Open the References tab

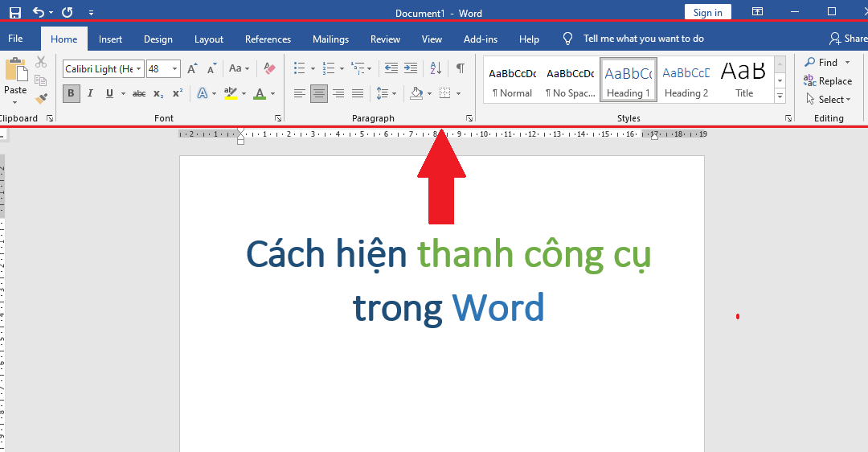pyautogui.click(x=268, y=39)
